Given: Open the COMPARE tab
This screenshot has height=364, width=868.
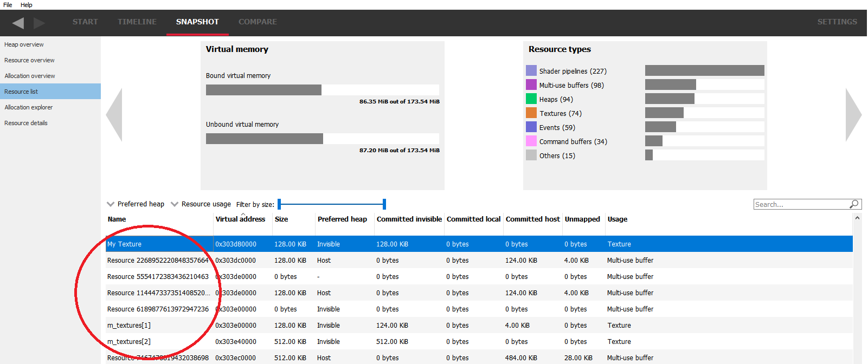Looking at the screenshot, I should click(258, 22).
